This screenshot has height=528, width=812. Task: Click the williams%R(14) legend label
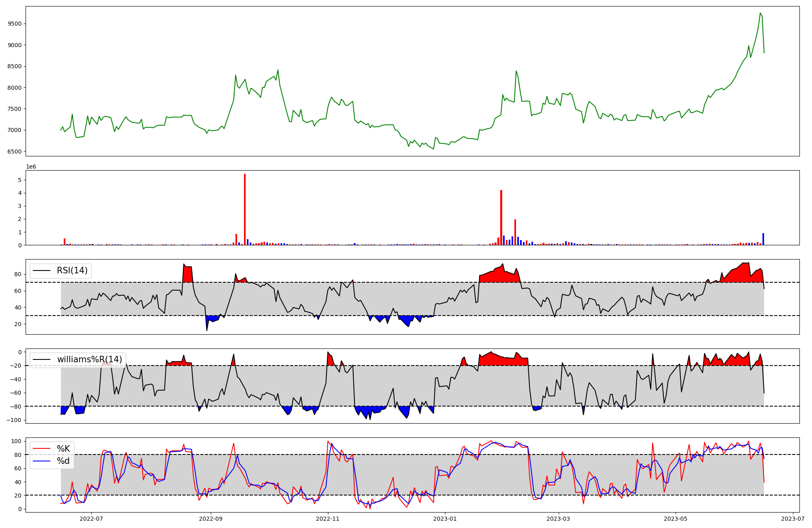pos(89,359)
